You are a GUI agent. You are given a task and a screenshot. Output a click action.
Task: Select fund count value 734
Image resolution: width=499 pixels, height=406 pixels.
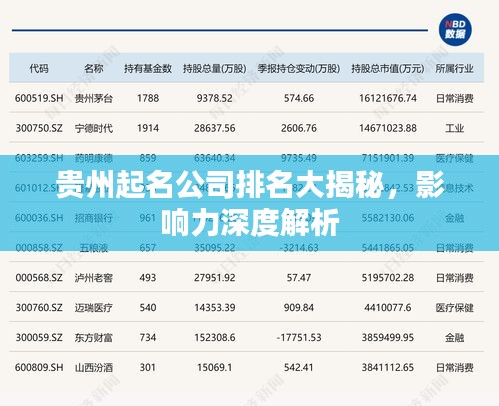[x=148, y=337]
